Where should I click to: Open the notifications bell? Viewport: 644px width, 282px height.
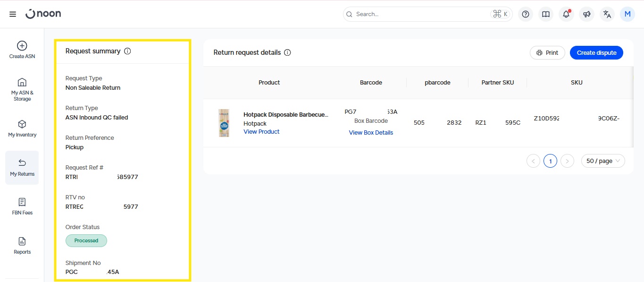click(x=566, y=14)
